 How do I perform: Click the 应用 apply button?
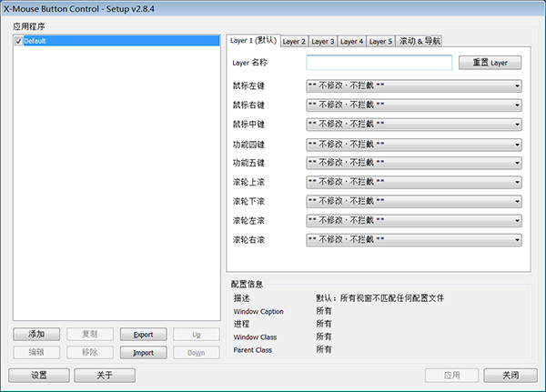[451, 376]
